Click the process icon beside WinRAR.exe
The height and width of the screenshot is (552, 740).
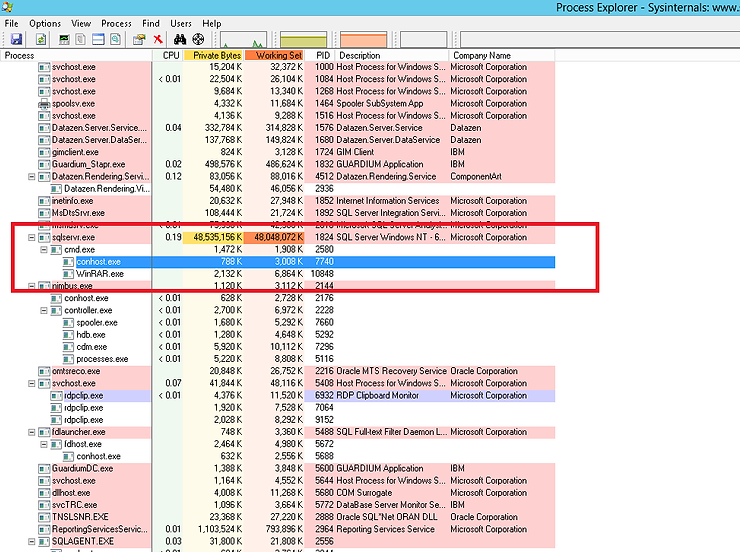pos(68,274)
